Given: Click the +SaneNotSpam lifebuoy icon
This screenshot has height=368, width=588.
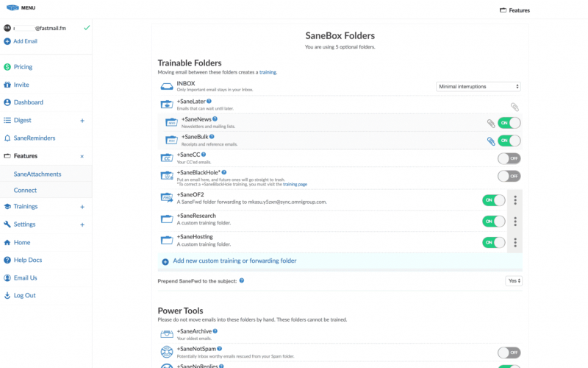Looking at the screenshot, I should (167, 352).
